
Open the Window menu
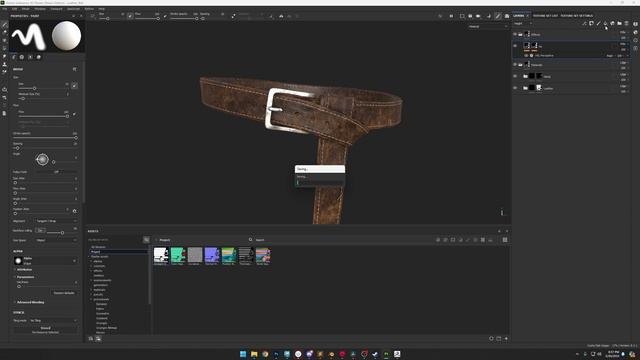(x=40, y=9)
